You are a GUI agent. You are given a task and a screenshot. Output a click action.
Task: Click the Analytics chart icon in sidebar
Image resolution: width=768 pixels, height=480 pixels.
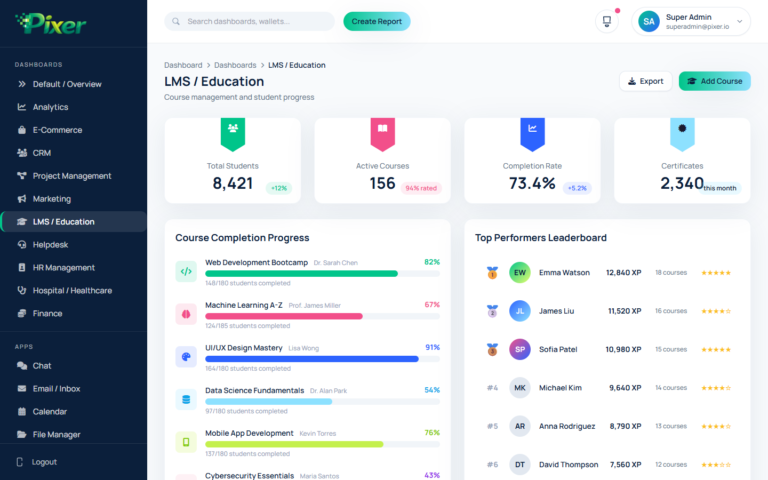click(x=22, y=107)
